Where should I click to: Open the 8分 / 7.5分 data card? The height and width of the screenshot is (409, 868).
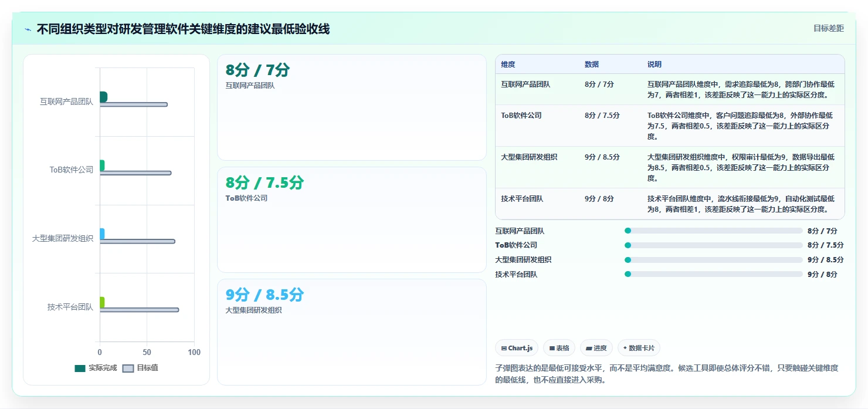(352, 219)
